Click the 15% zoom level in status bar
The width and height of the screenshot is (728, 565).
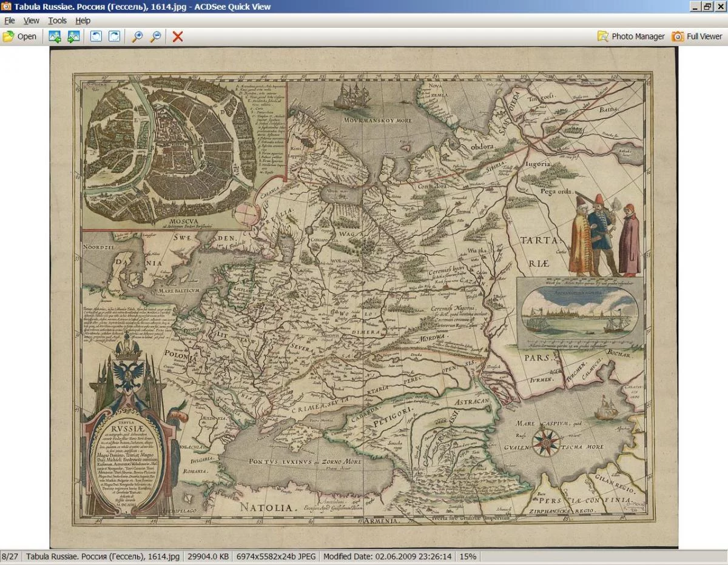468,557
